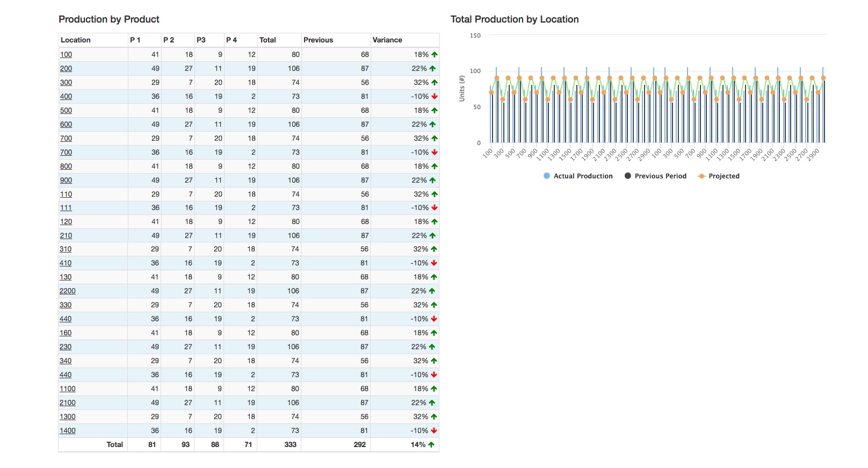Click the 50 label on the chart y-axis
Image resolution: width=868 pixels, height=468 pixels.
point(477,107)
